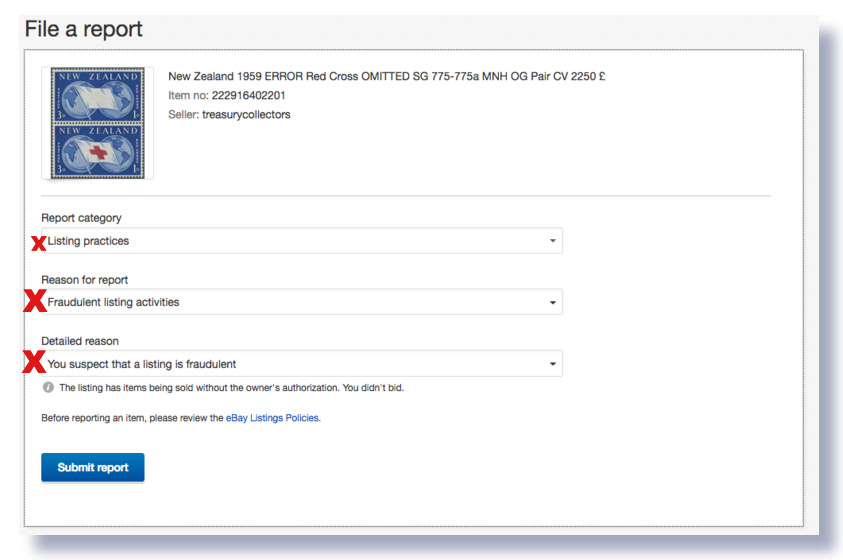Click the Detailed reason dropdown arrow
843x560 pixels.
552,364
